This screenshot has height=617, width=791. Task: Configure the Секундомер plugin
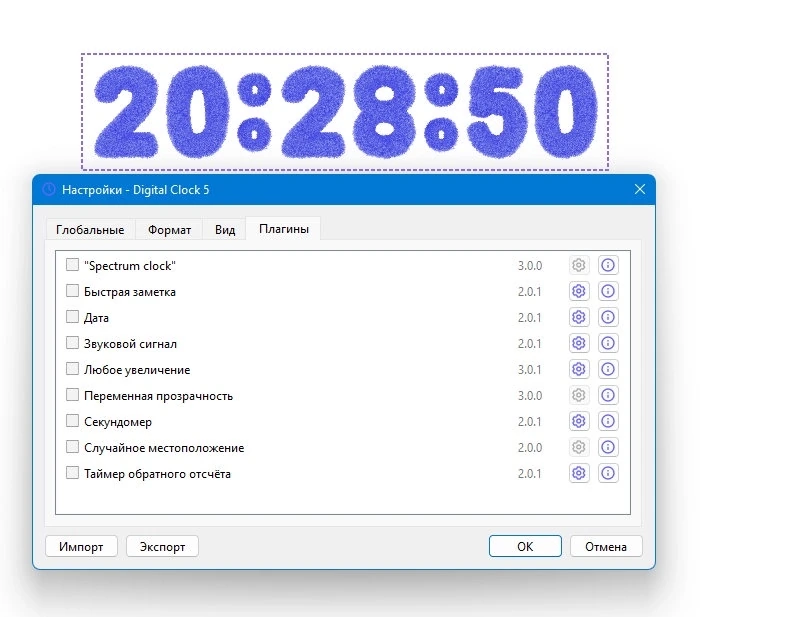579,421
